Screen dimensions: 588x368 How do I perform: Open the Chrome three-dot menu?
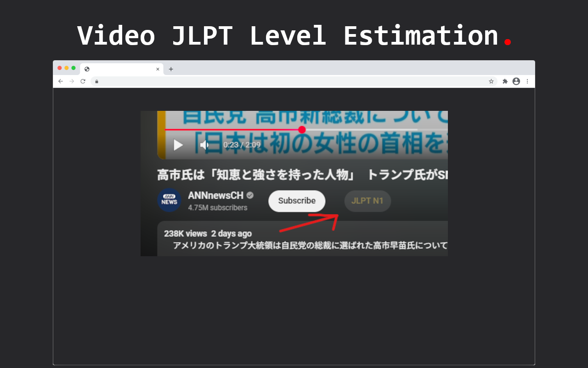527,81
